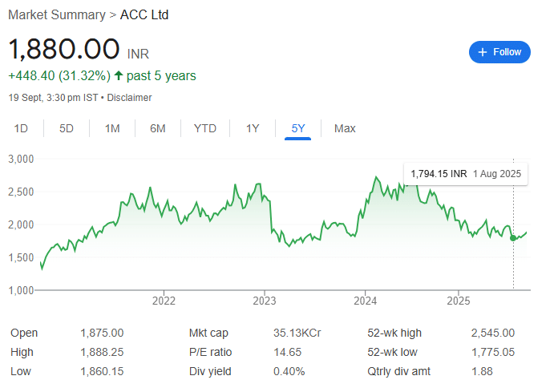
Task: Follow ACC Ltd stock
Action: point(499,52)
